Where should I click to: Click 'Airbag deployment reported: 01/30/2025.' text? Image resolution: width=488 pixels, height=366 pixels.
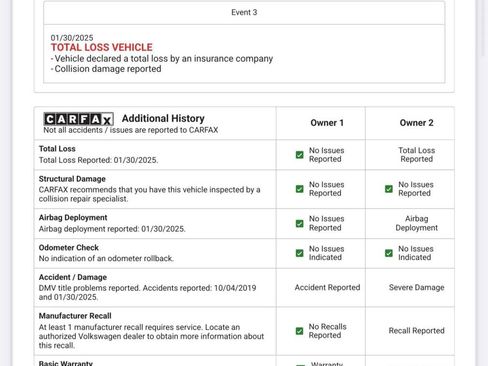pyautogui.click(x=112, y=229)
